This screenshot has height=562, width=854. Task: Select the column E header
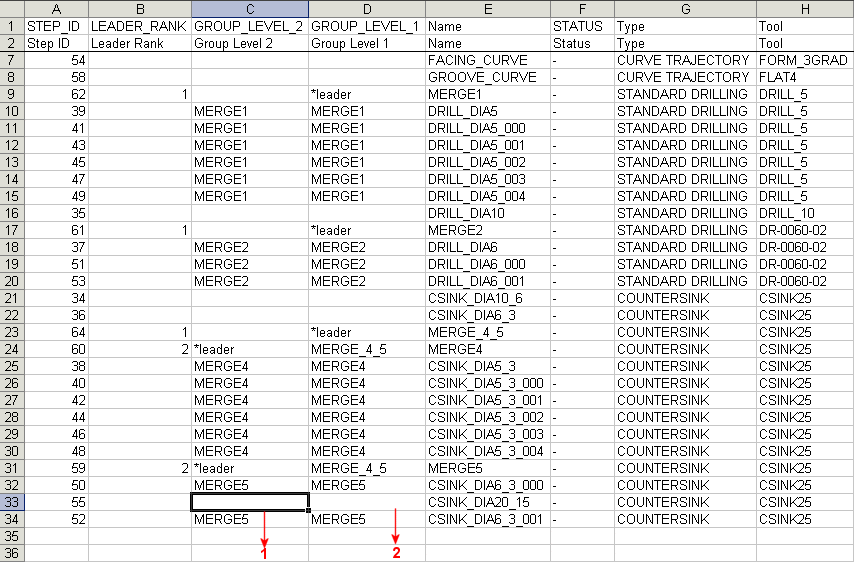(487, 9)
